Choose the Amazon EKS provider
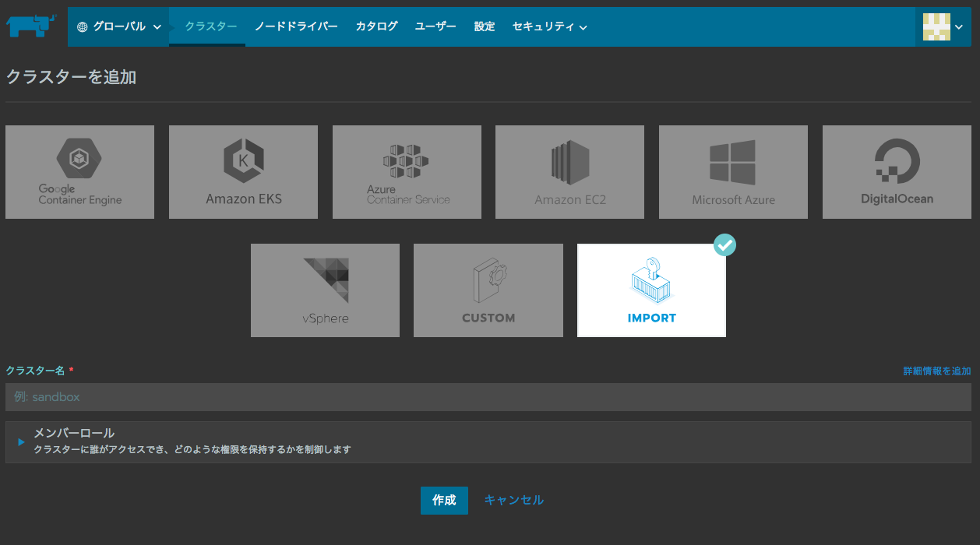The width and height of the screenshot is (980, 545). (x=243, y=172)
